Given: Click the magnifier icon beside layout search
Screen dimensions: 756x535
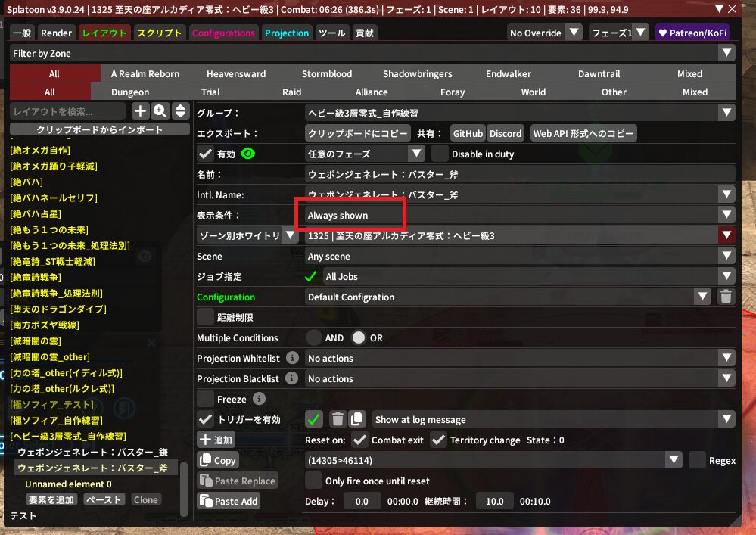Looking at the screenshot, I should 160,111.
